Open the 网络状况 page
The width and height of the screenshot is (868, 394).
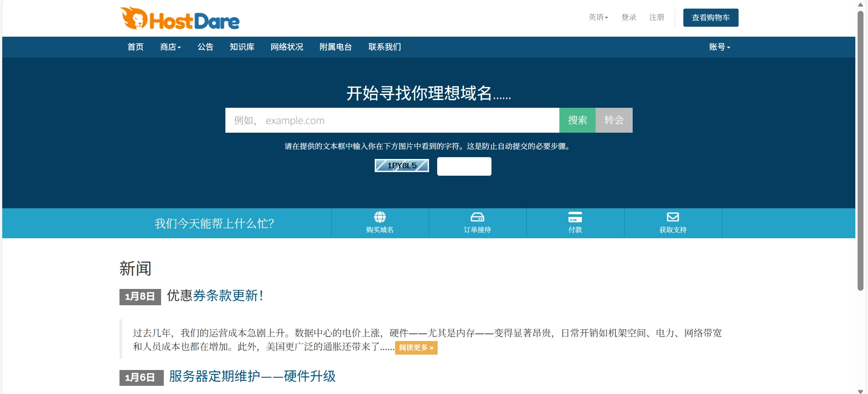[286, 47]
